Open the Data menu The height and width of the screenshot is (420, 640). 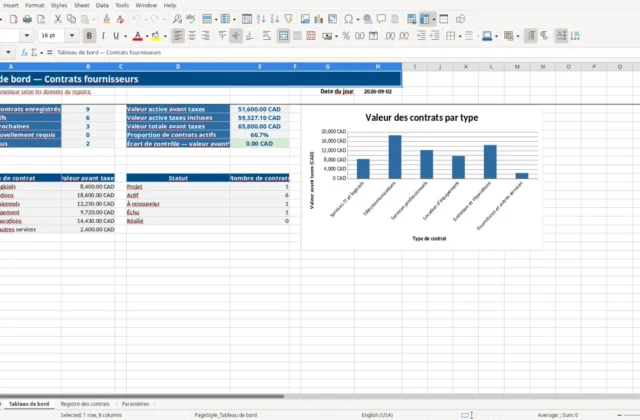102,5
